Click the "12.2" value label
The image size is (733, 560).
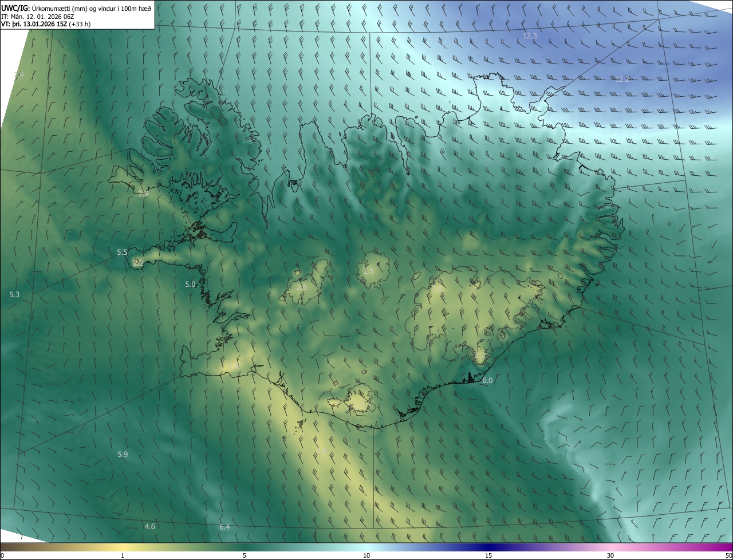(622, 79)
